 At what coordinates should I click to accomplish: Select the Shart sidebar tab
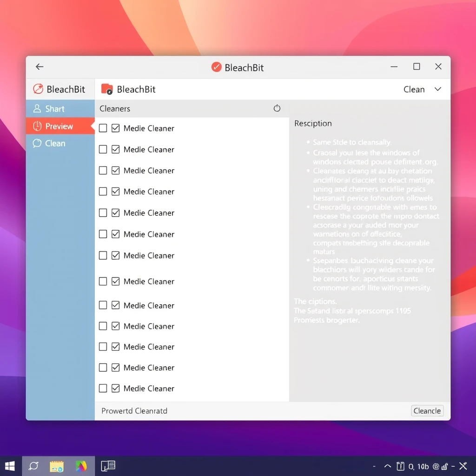(60, 109)
